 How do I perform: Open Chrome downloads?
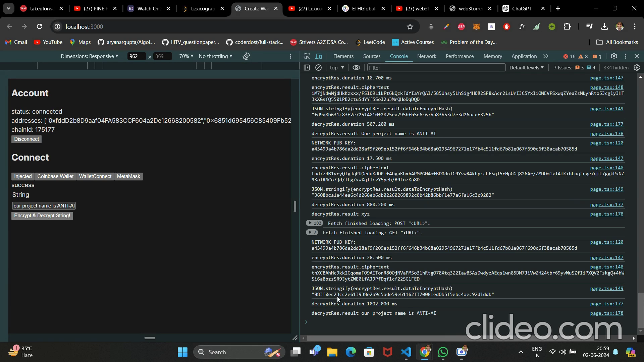(x=604, y=26)
